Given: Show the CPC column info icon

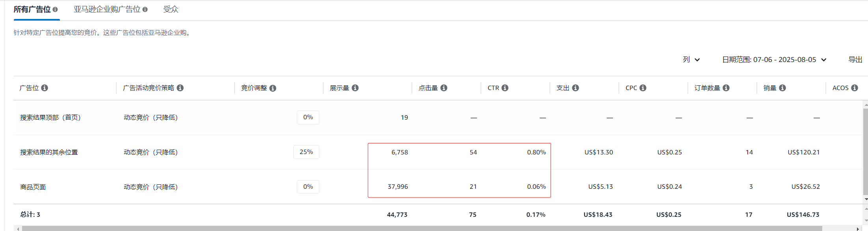Looking at the screenshot, I should (x=643, y=88).
